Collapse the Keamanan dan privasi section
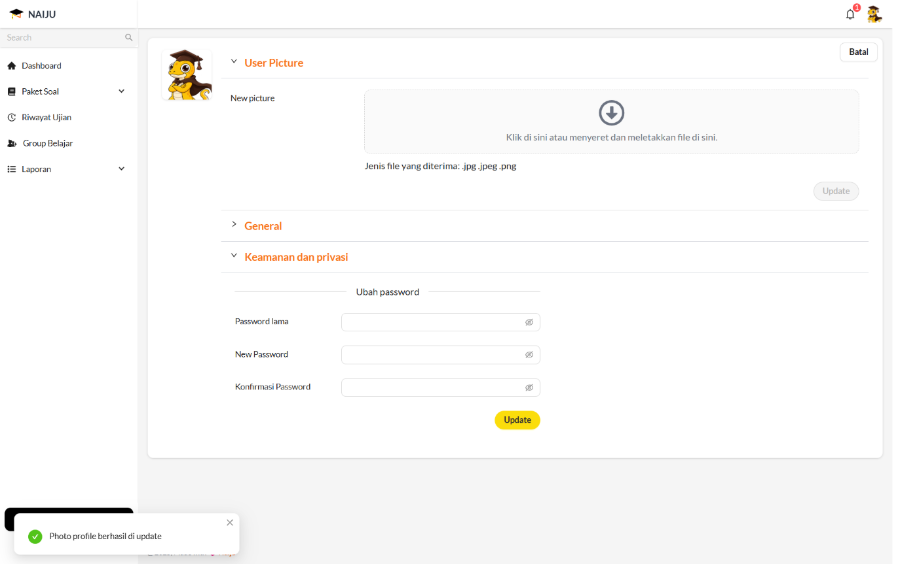The width and height of the screenshot is (900, 564). coord(234,255)
